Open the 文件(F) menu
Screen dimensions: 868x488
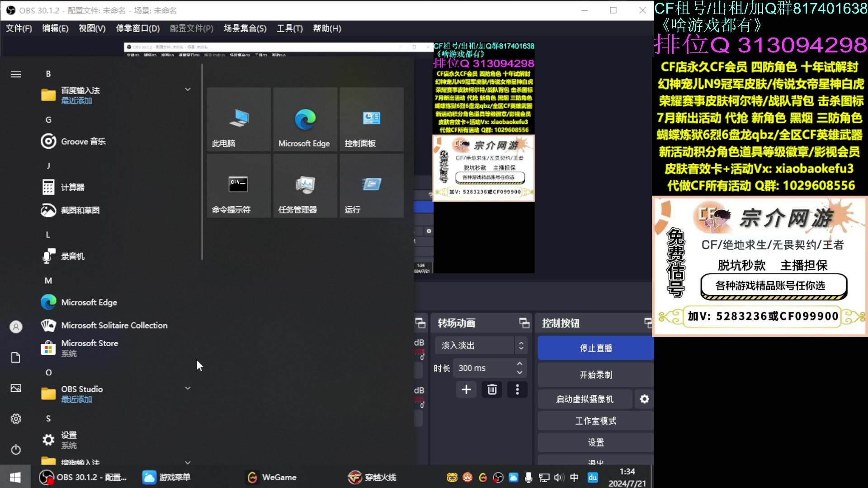19,28
